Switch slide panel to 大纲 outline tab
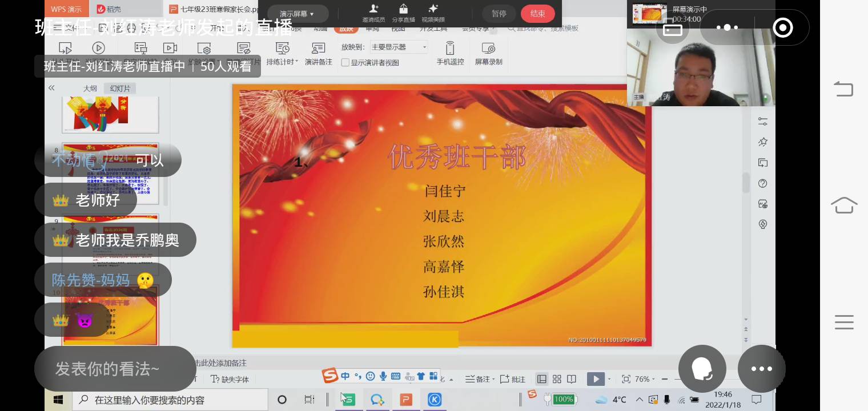Viewport: 868px width, 411px height. click(90, 88)
